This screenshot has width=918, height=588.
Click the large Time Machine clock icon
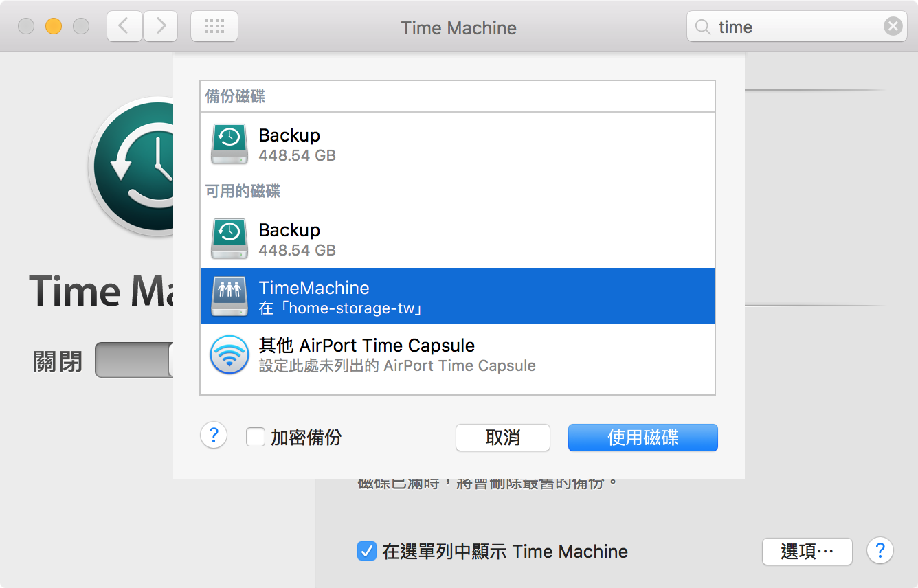[x=132, y=167]
